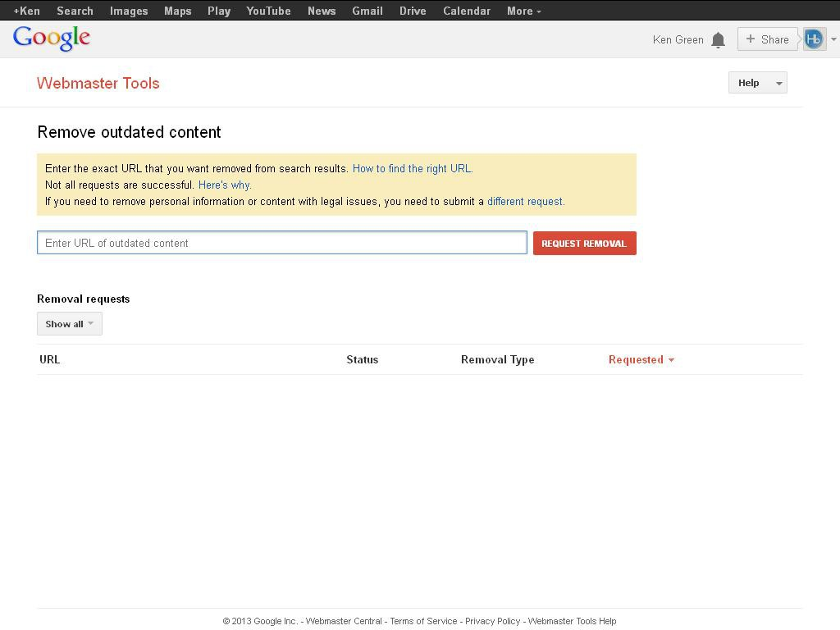Viewport: 840px width, 630px height.
Task: Expand the account dropdown arrow beside avatar
Action: (833, 39)
